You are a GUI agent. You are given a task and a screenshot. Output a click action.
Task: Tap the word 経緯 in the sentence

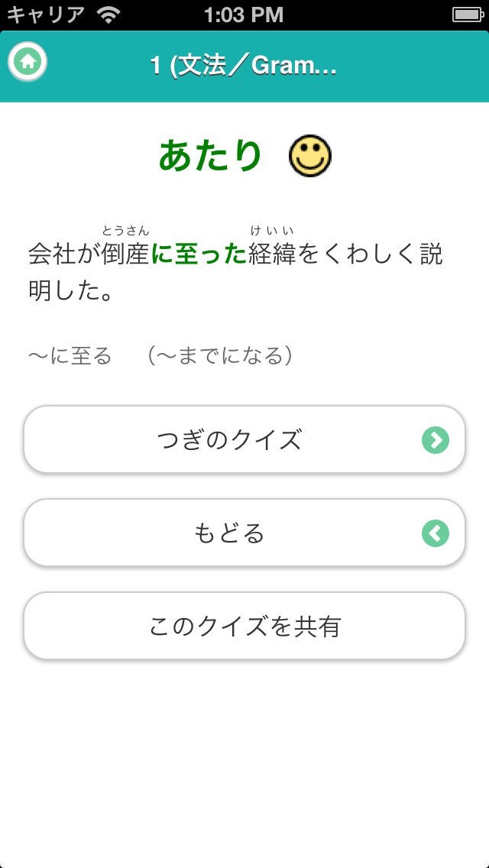(272, 254)
